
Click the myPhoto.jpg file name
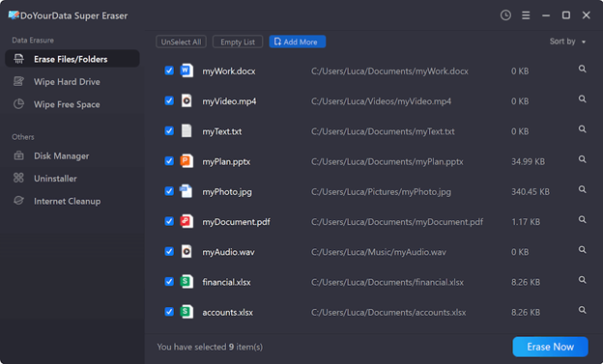pos(227,192)
